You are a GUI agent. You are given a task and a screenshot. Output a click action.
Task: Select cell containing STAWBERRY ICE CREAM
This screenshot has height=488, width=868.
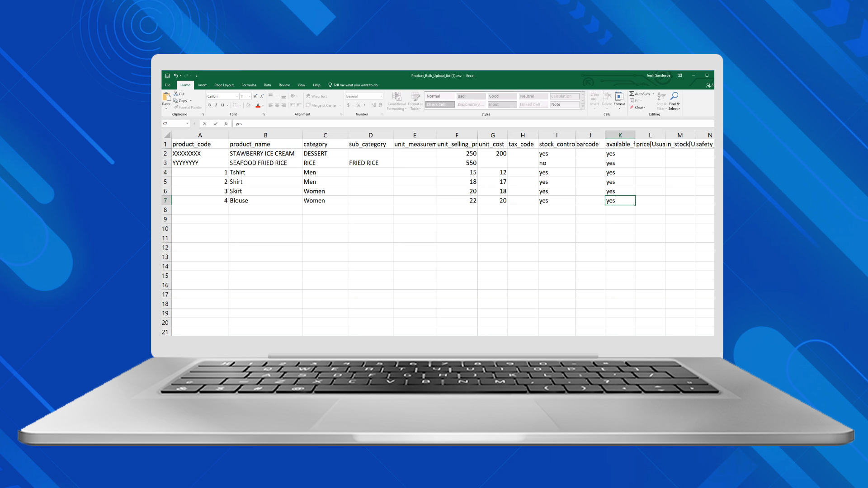(265, 154)
